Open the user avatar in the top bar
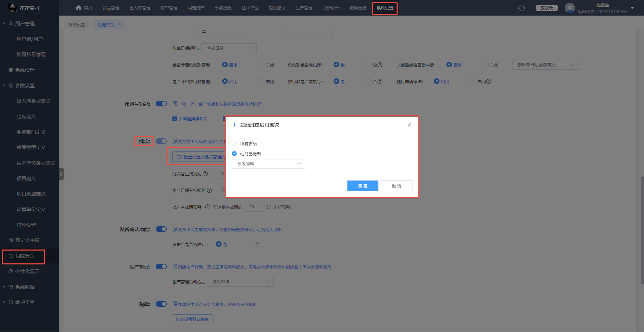644x332 pixels. [570, 8]
